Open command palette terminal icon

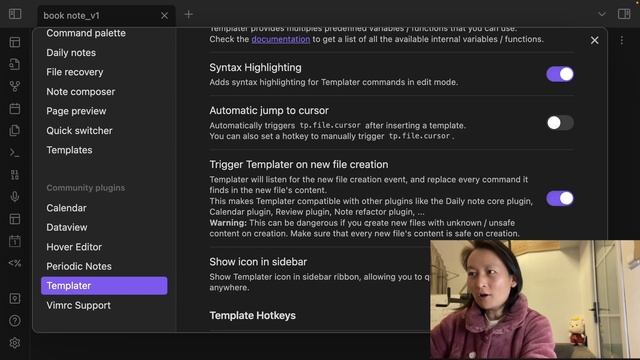tap(15, 153)
